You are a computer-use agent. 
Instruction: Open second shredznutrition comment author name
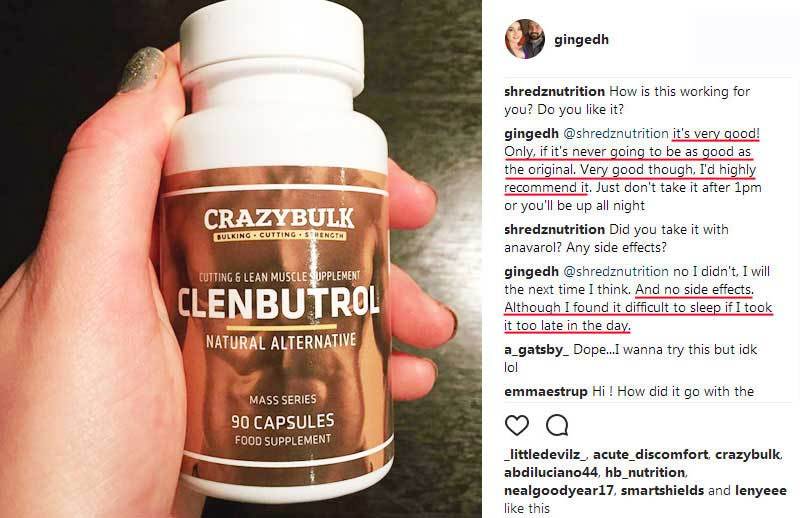pyautogui.click(x=554, y=230)
